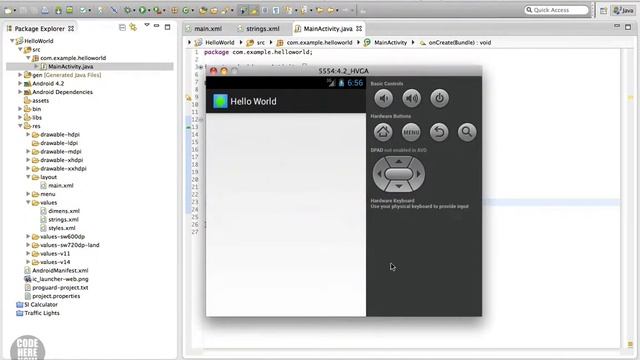Collapse All in Package Explorer

tap(122, 27)
